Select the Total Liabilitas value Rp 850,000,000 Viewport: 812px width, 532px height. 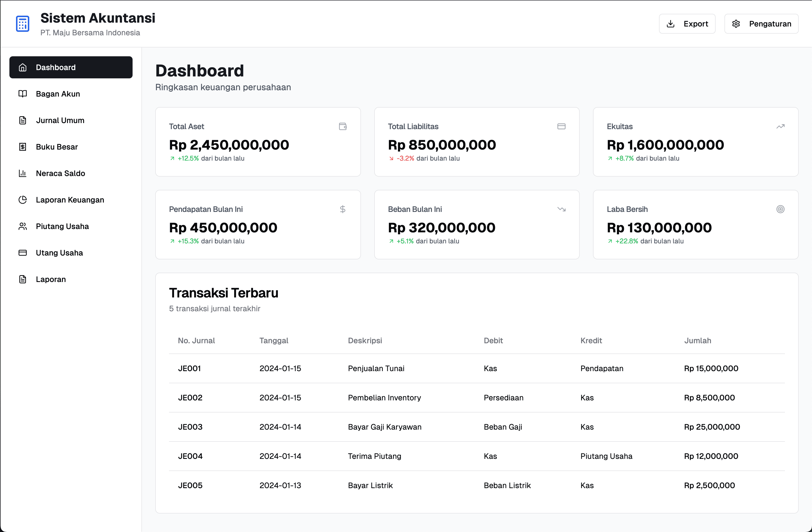[442, 145]
